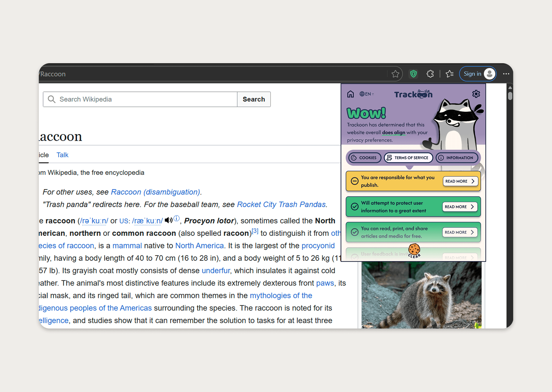Play the raccoon pronunciation audio icon
This screenshot has width=552, height=392.
(x=169, y=220)
